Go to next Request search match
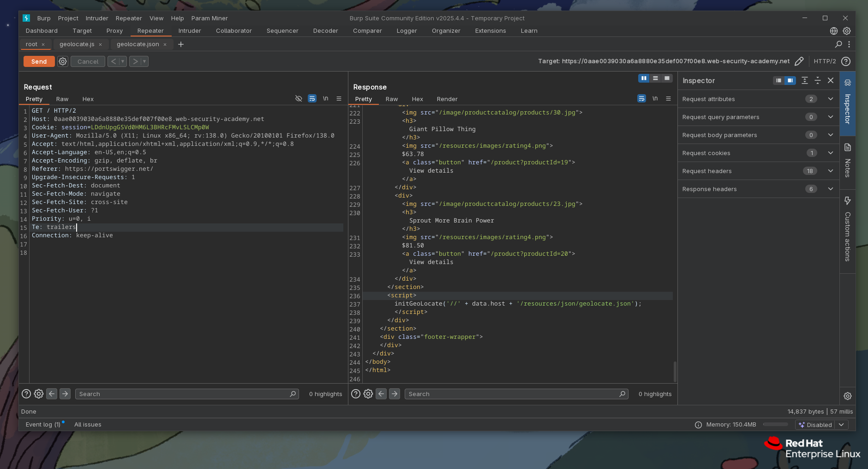Viewport: 868px width, 469px height. click(65, 394)
